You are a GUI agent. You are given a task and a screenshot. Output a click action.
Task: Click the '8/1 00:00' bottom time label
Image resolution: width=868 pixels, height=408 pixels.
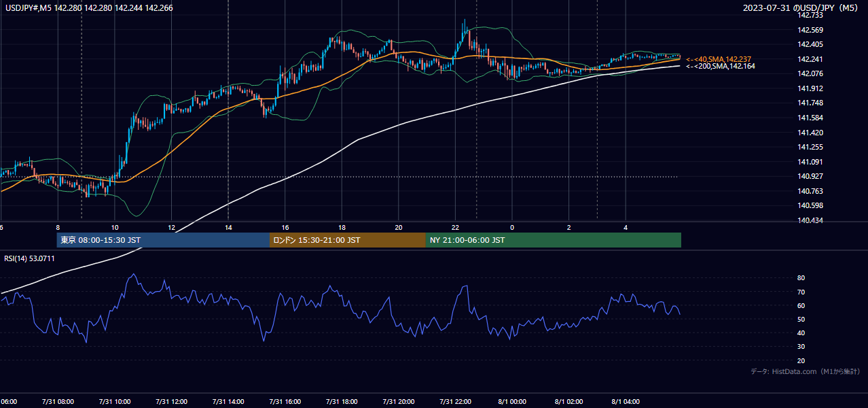pyautogui.click(x=512, y=402)
